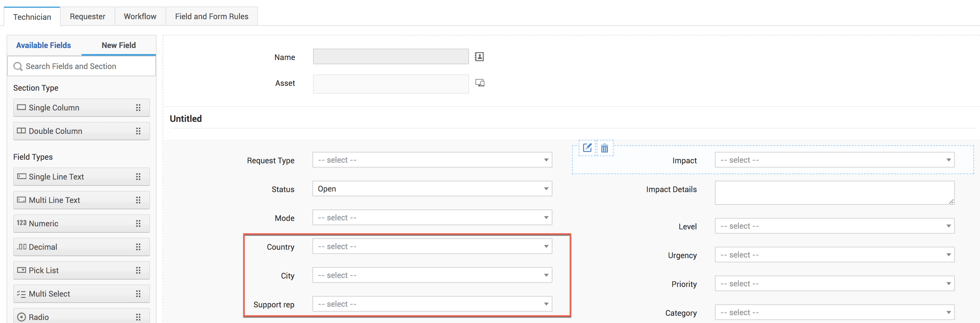Viewport: 980px width, 323px height.
Task: Click the trash icon to delete Impact field
Action: tap(605, 149)
